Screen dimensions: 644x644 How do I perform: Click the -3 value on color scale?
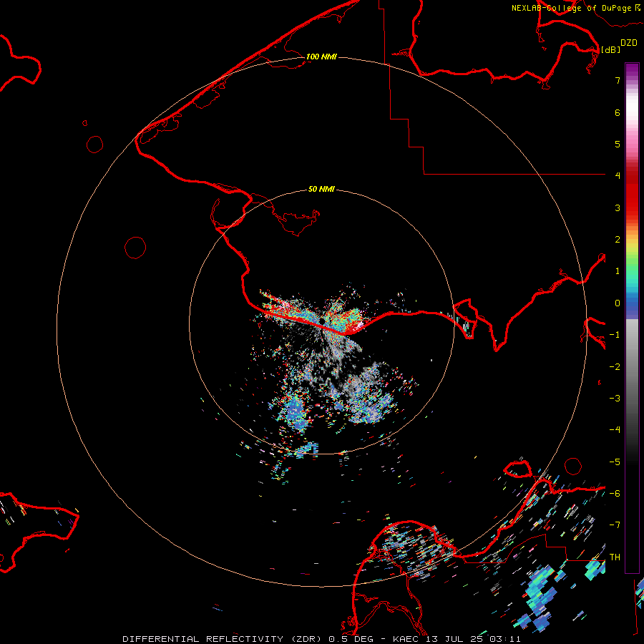615,398
